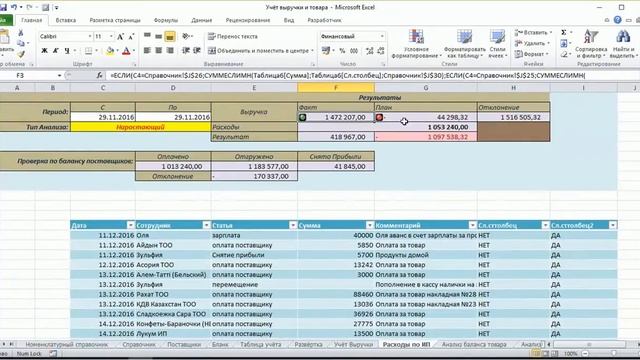The width and height of the screenshot is (640, 360).
Task: Open Стили ячеек gallery
Action: (x=498, y=44)
